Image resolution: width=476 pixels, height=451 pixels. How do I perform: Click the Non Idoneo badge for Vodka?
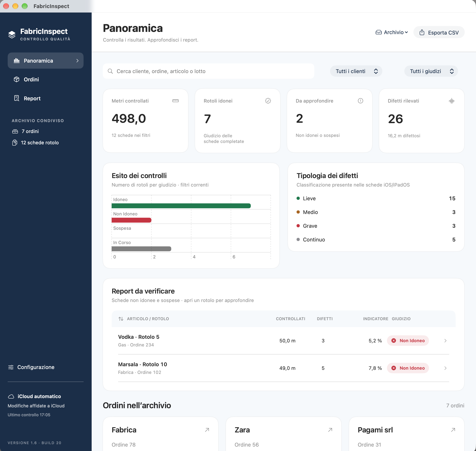pyautogui.click(x=408, y=341)
